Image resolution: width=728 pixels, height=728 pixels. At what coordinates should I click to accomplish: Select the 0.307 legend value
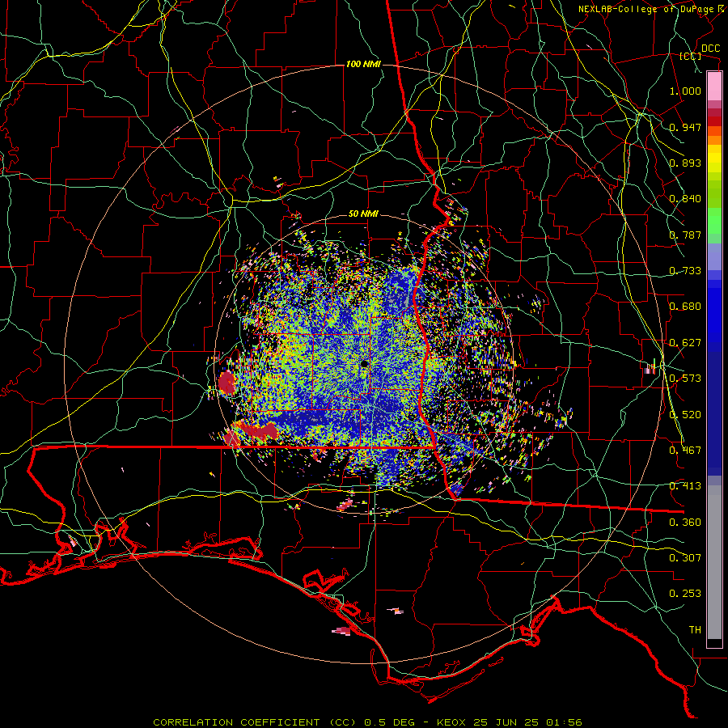[685, 558]
